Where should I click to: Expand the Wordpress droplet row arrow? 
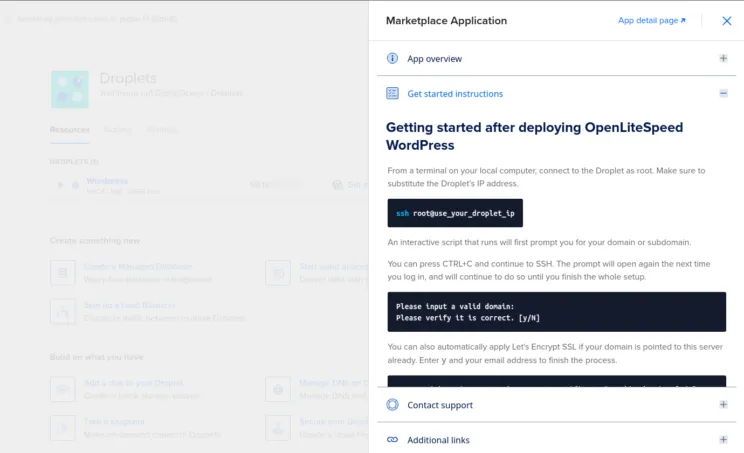pyautogui.click(x=61, y=185)
